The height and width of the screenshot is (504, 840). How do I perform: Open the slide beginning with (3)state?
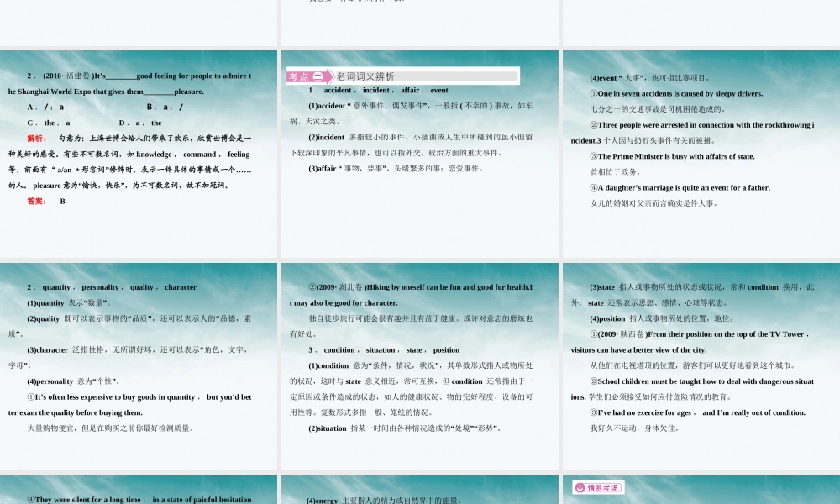pos(701,366)
